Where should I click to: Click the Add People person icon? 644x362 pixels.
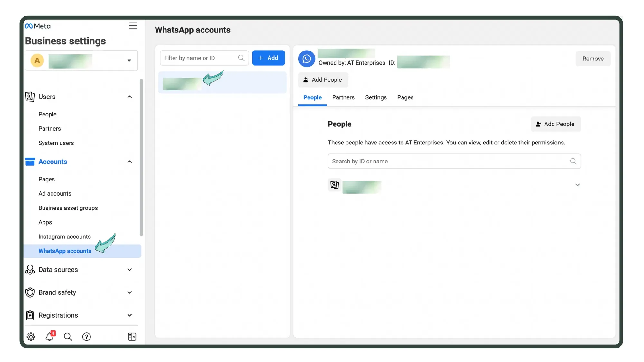pyautogui.click(x=305, y=80)
